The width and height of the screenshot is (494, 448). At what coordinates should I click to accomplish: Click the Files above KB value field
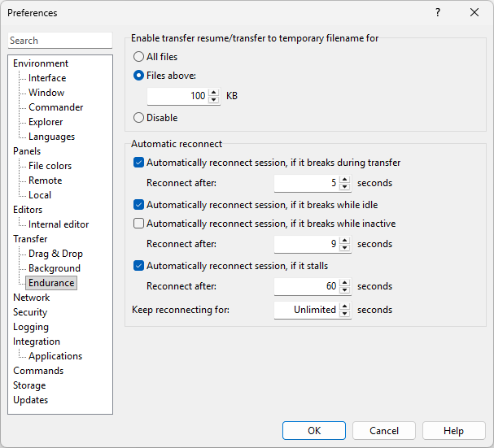tap(177, 96)
